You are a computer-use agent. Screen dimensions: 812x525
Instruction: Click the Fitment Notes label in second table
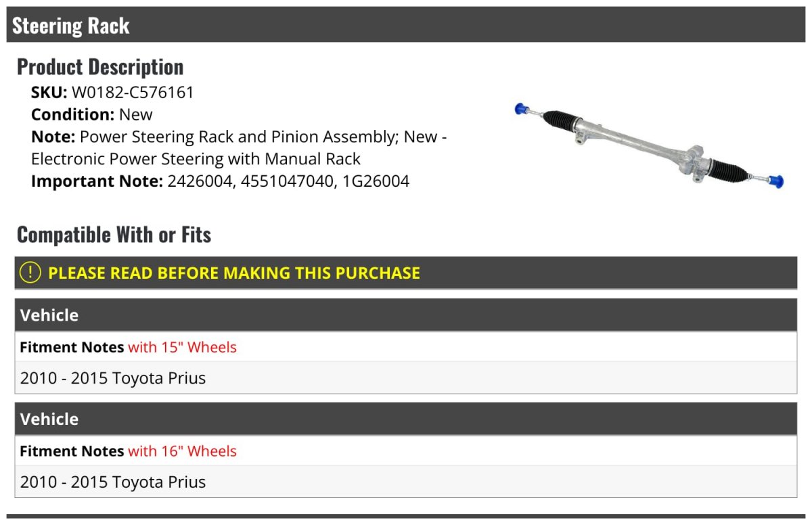pos(72,451)
